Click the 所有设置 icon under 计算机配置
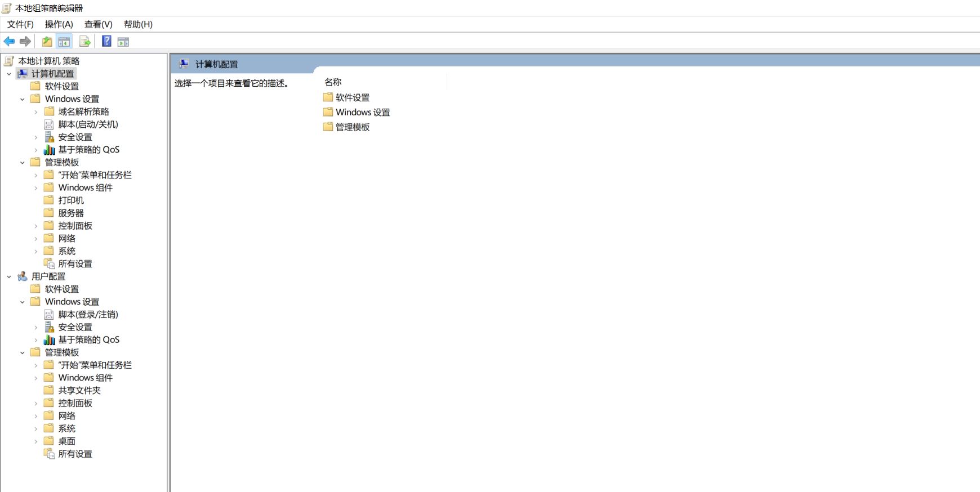 point(49,263)
